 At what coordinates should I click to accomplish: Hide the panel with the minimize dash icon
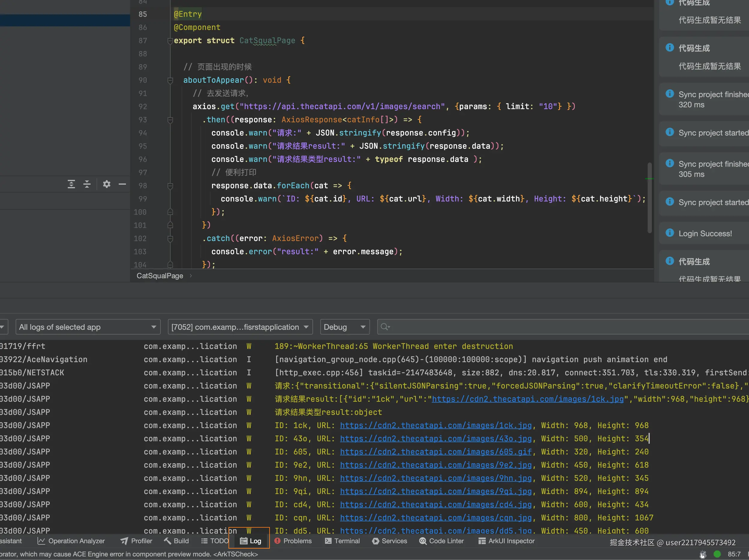[122, 184]
